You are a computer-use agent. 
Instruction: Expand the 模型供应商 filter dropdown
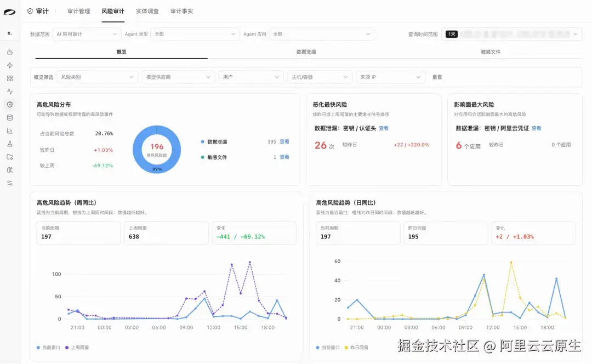click(x=178, y=77)
